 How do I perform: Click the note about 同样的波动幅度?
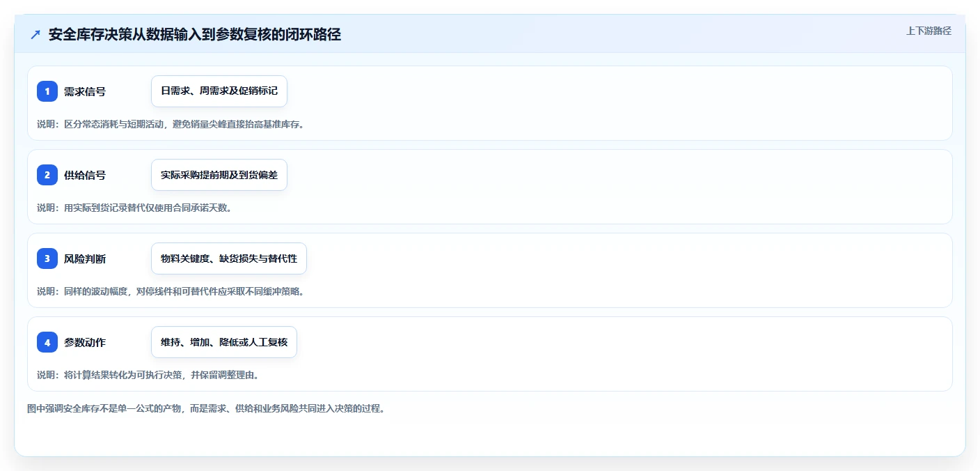(171, 291)
